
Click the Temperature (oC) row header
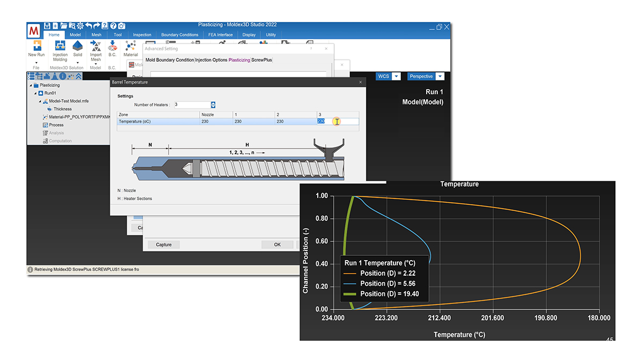(x=158, y=121)
